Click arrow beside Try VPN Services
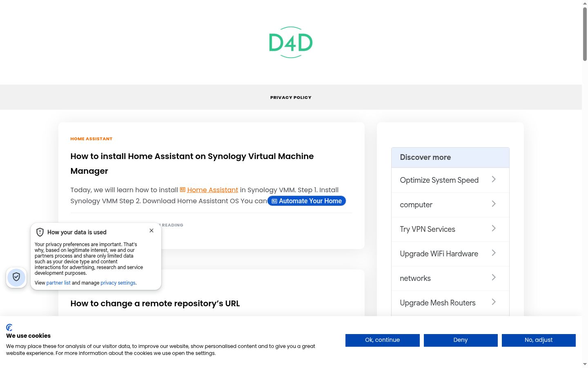588x368 pixels. (494, 229)
